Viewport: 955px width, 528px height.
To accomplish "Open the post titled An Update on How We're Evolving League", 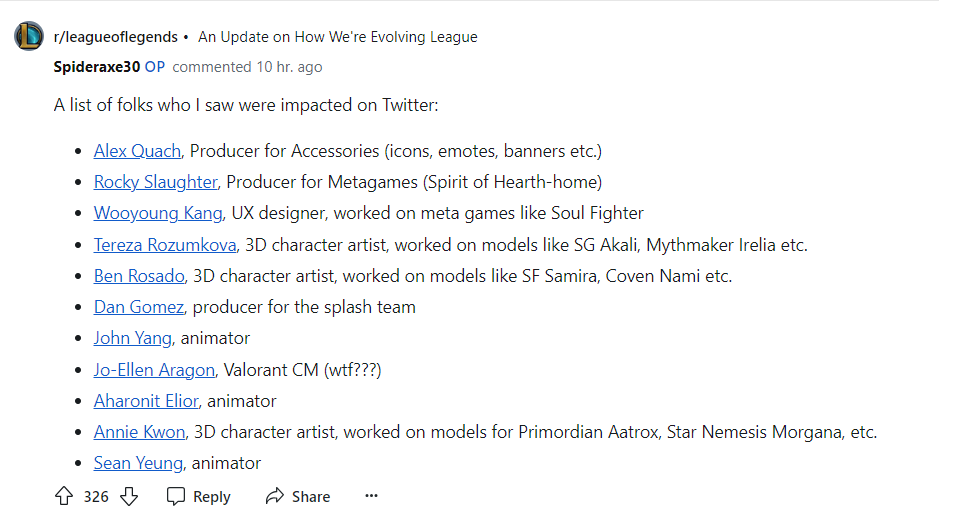I will 337,37.
